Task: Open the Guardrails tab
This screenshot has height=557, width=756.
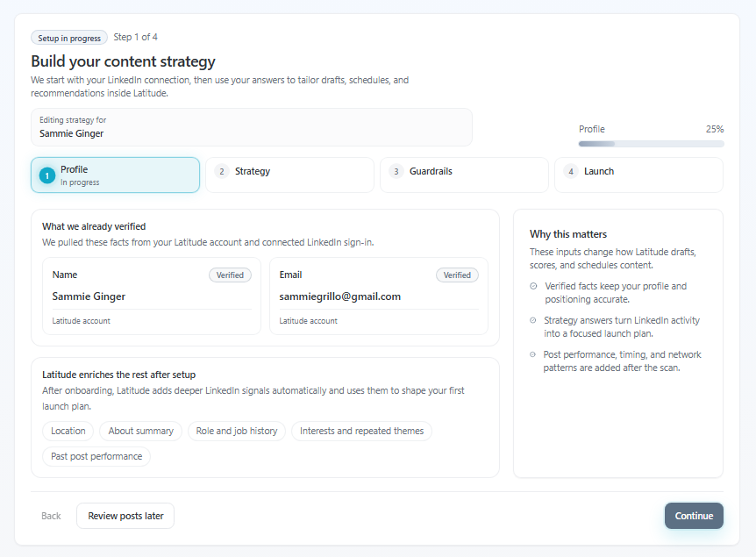Action: 464,175
